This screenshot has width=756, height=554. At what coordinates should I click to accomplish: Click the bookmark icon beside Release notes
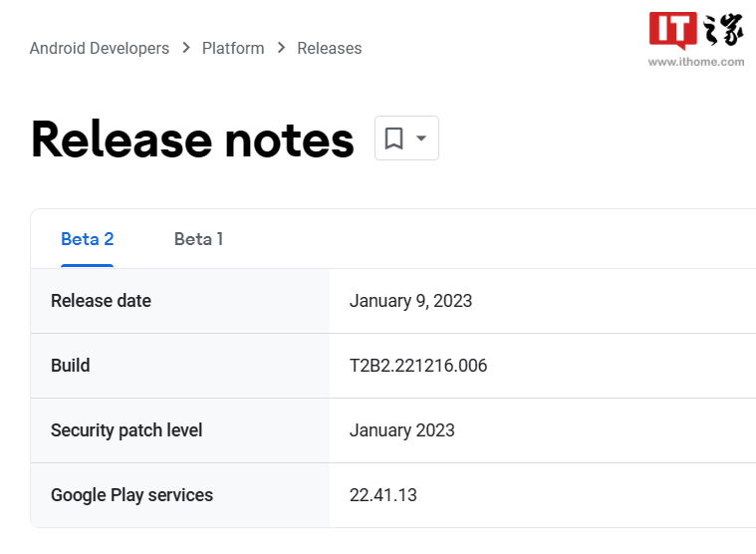[x=393, y=138]
